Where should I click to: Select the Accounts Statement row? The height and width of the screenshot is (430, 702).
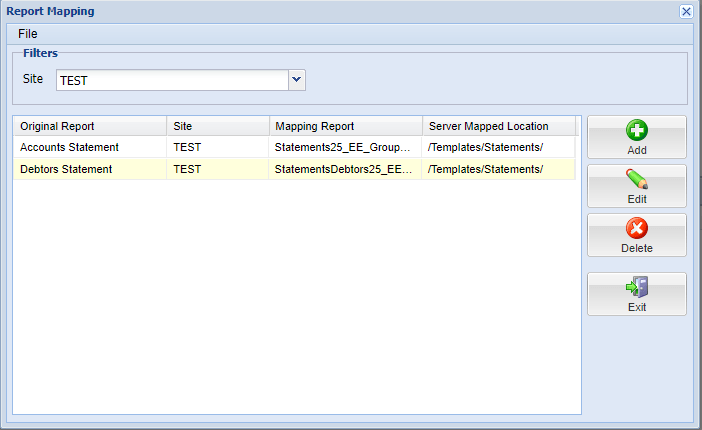(295, 147)
